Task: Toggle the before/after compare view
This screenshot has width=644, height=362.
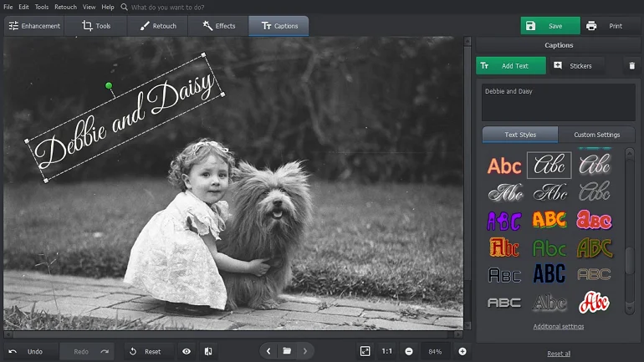Action: [x=207, y=351]
